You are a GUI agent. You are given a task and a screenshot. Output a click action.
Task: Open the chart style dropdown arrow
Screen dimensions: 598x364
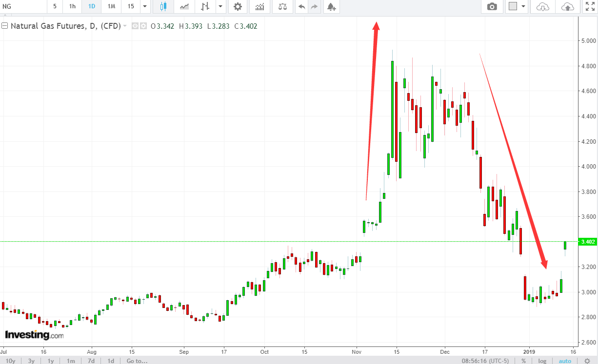(x=220, y=7)
